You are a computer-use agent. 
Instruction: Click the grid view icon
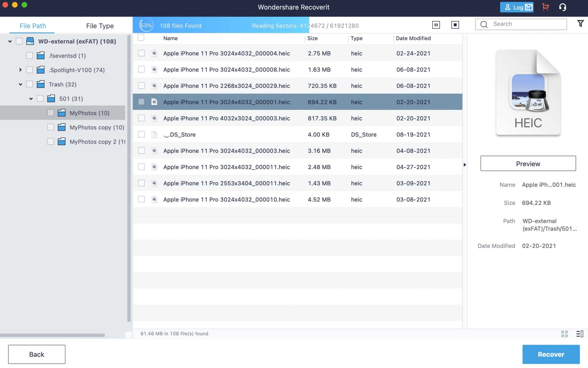[x=565, y=333]
